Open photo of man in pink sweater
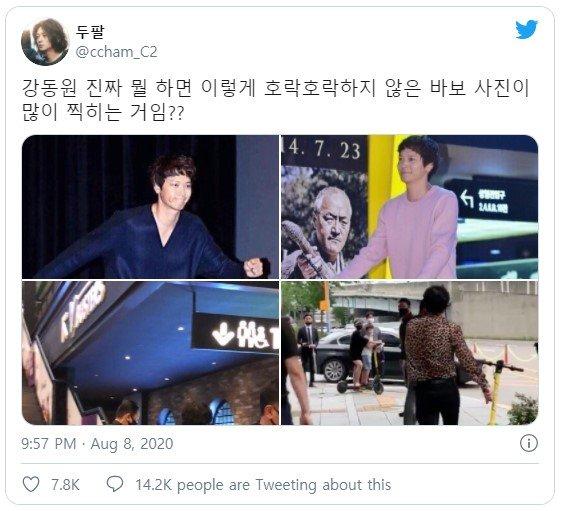The height and width of the screenshot is (511, 562). (x=409, y=207)
